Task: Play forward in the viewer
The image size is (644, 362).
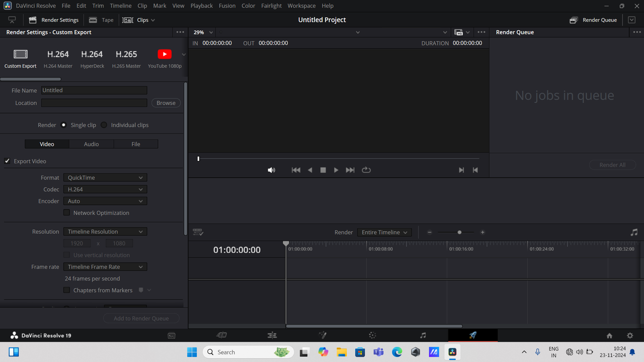Action: 336,170
